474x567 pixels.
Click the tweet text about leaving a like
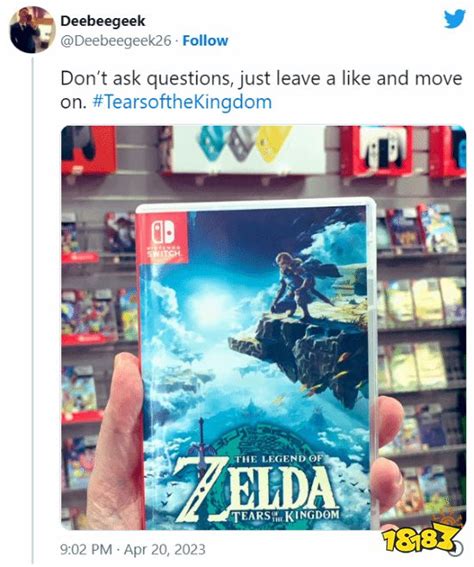(x=261, y=90)
